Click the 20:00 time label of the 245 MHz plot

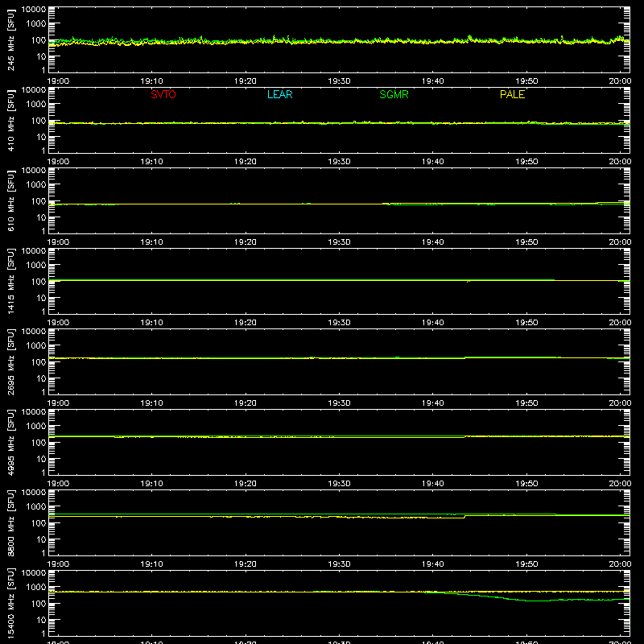coord(620,81)
